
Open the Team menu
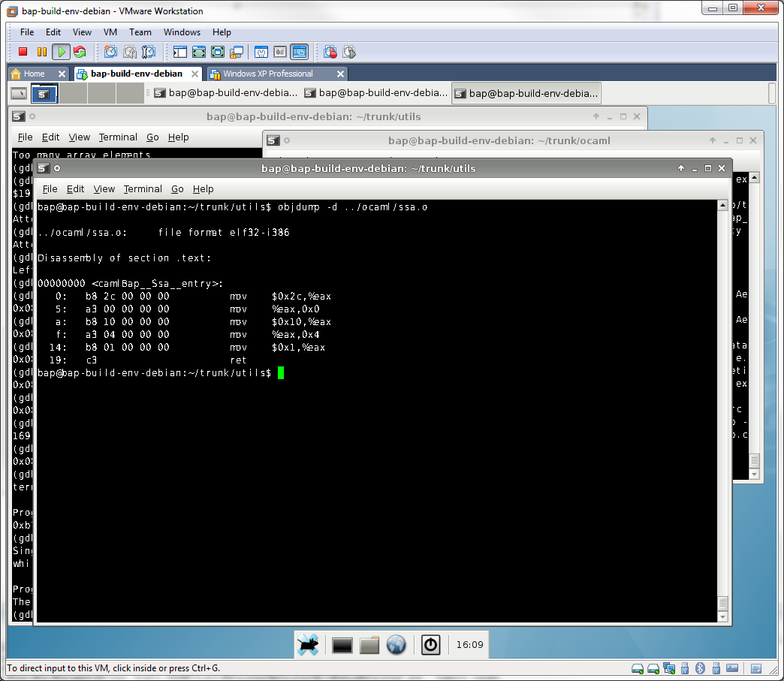click(x=140, y=32)
